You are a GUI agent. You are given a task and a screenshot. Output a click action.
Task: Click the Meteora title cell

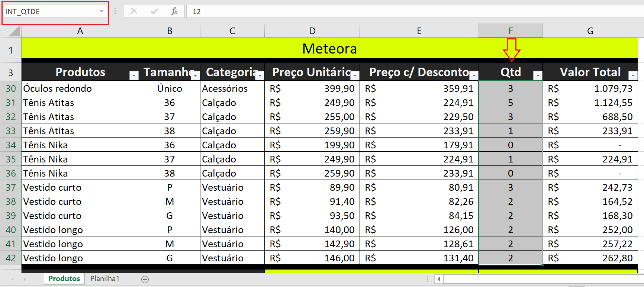click(x=329, y=48)
